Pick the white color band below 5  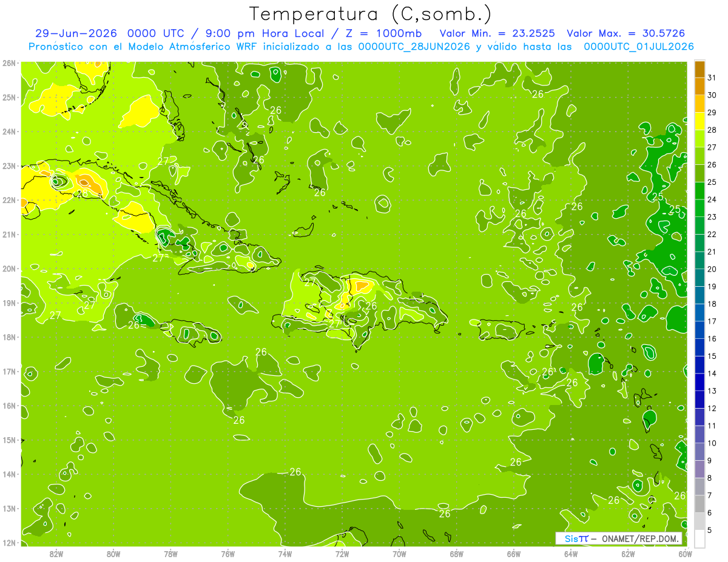[x=699, y=538]
